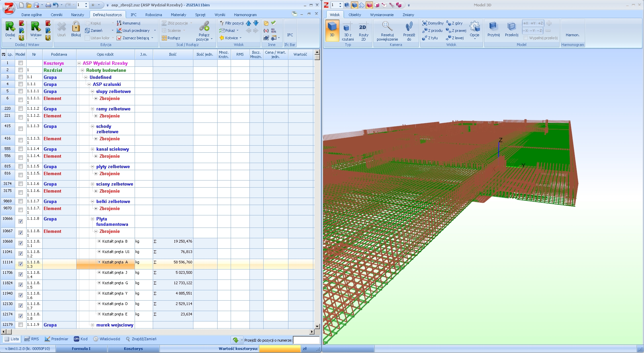644x353 pixels.
Task: Enable model checkbox for Rozdział row
Action: (x=20, y=70)
